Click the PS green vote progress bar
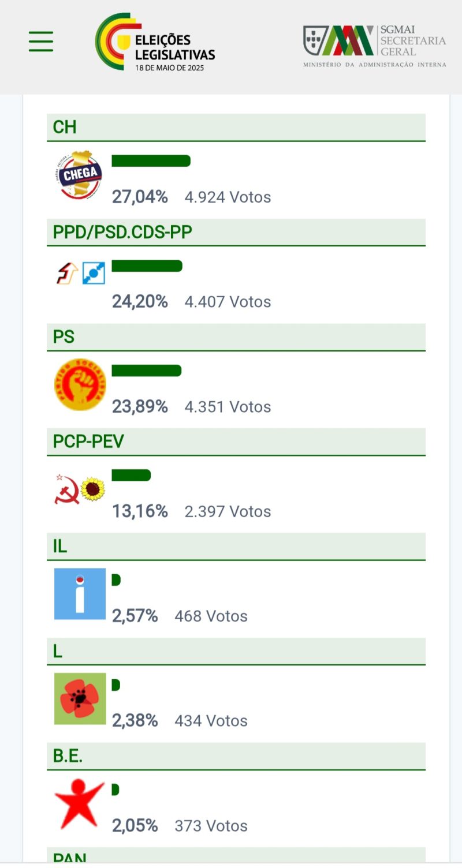 pyautogui.click(x=146, y=371)
